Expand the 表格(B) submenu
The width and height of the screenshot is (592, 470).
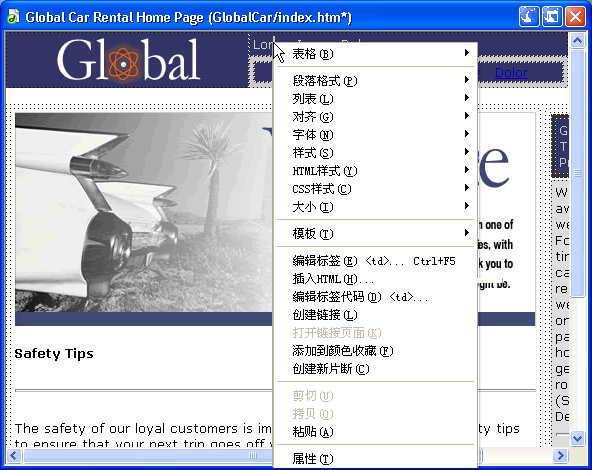(375, 54)
